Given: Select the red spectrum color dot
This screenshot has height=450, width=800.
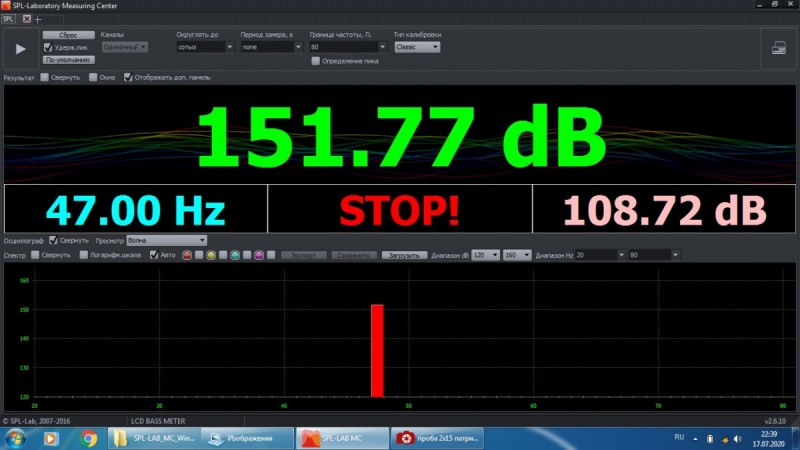Looking at the screenshot, I should 187,255.
